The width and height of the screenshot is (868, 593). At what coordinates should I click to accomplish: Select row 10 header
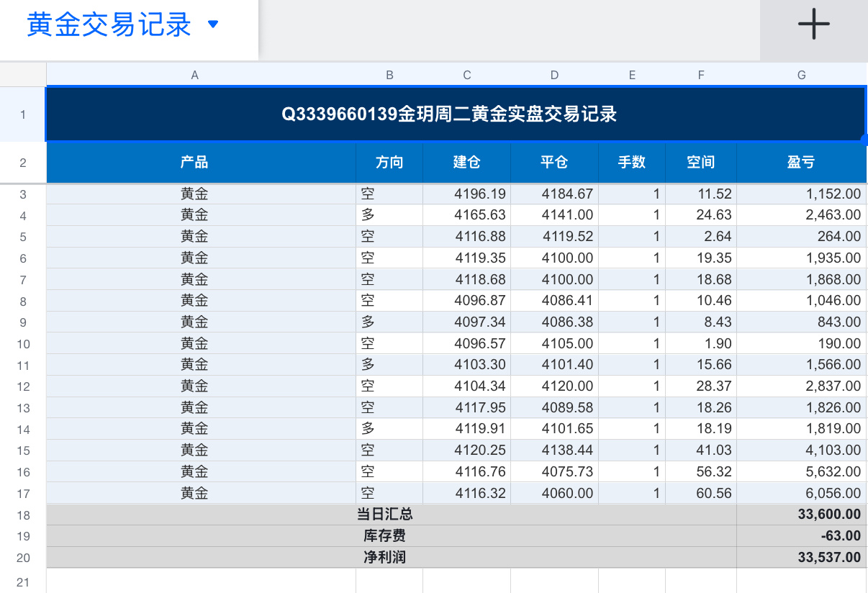coord(23,343)
